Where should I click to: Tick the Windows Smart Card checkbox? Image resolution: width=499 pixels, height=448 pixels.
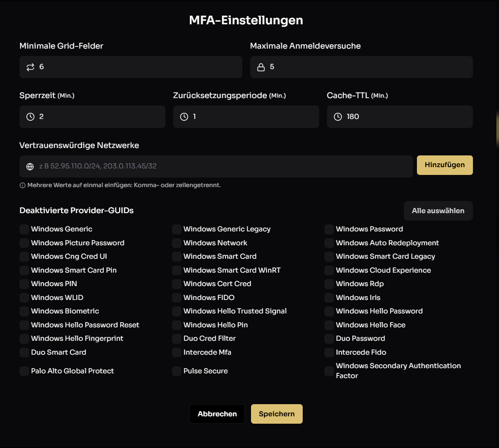(x=177, y=257)
